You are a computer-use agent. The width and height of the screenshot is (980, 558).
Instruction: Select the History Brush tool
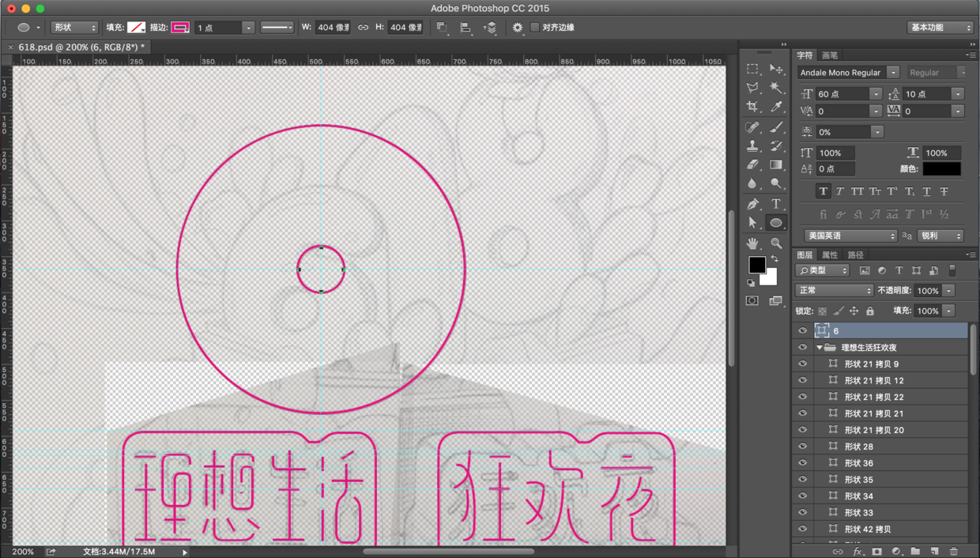click(776, 145)
